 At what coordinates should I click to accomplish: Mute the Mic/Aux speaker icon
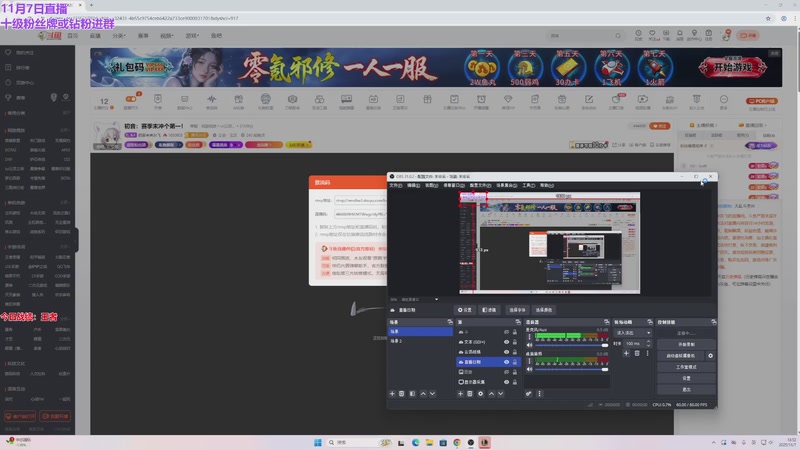(x=530, y=345)
